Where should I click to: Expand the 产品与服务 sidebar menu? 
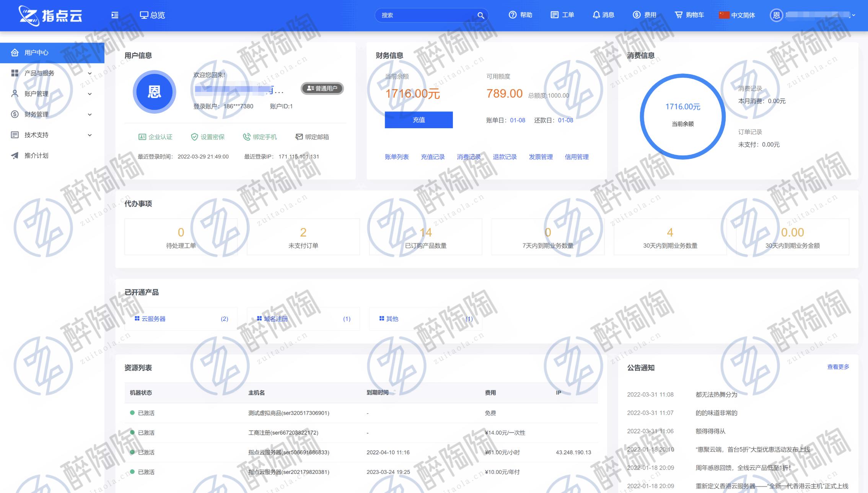(x=90, y=73)
